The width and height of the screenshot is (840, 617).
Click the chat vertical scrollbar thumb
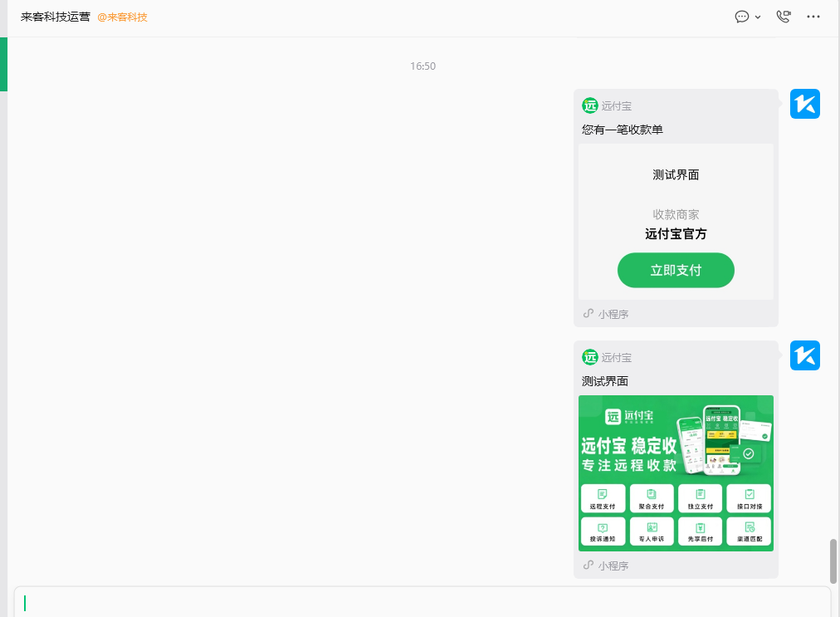pos(833,561)
